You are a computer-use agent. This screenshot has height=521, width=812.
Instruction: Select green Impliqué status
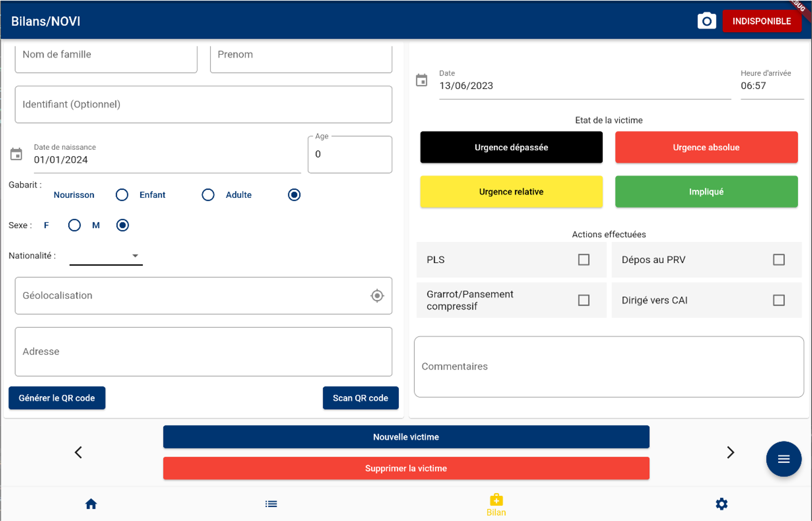(706, 191)
